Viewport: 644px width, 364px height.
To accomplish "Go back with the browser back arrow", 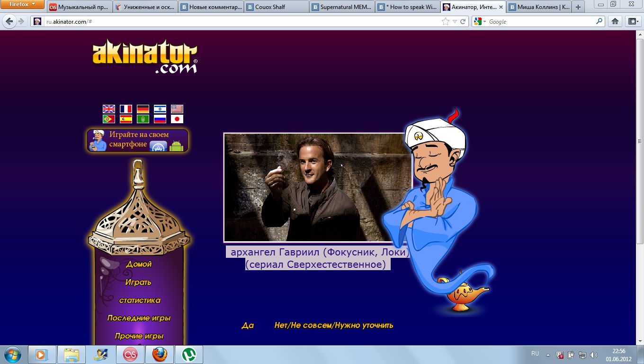I will 9,21.
